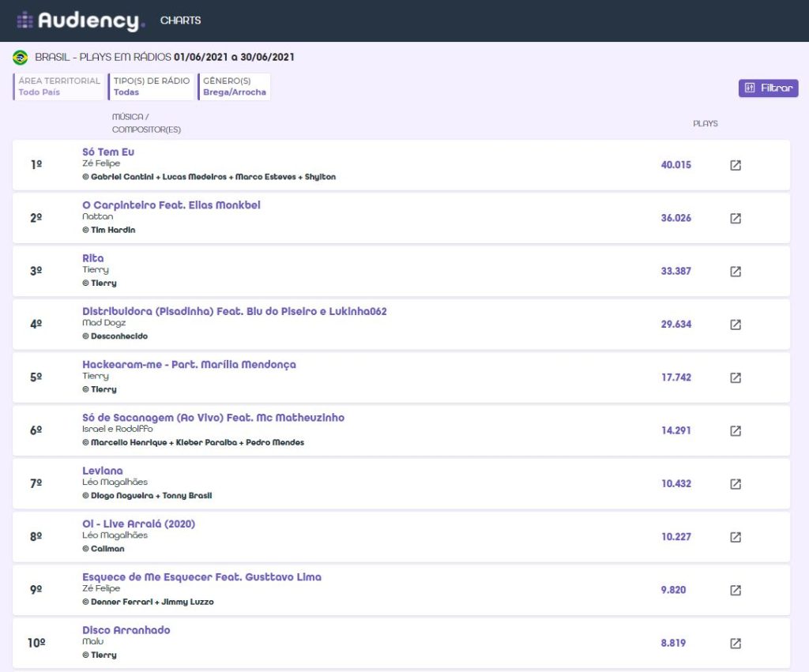Click rank label 1º
The image size is (809, 672).
click(36, 165)
